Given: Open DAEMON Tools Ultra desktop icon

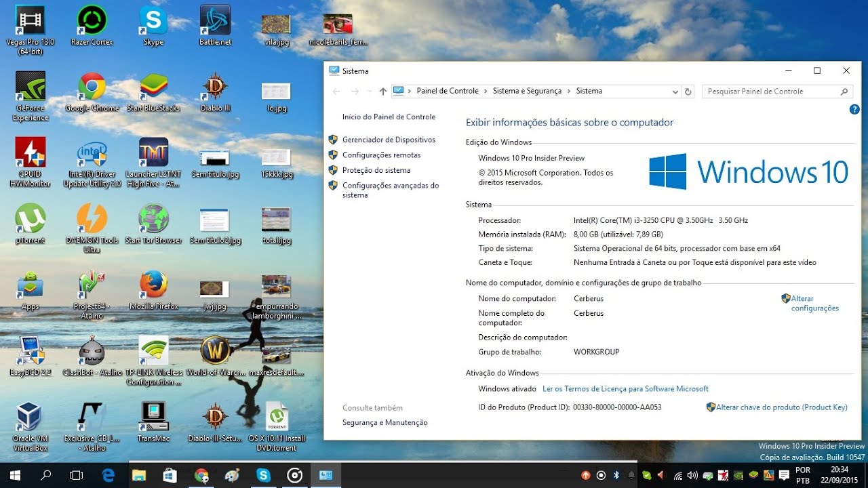Looking at the screenshot, I should coord(92,229).
